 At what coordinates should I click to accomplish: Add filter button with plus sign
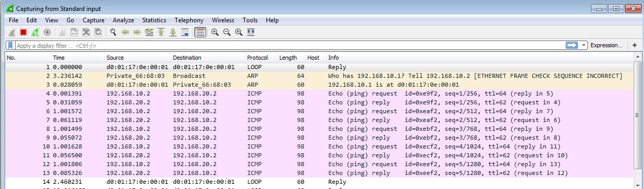click(635, 45)
